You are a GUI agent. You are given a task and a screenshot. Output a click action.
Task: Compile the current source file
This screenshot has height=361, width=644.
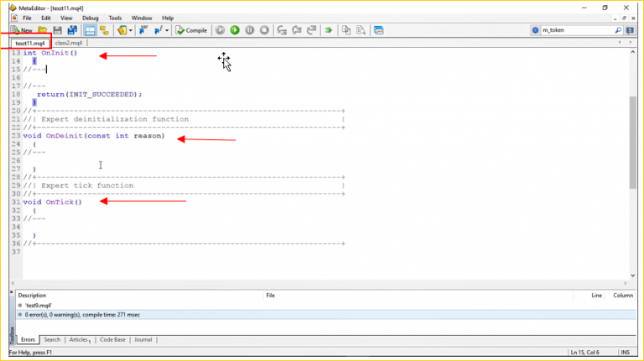pyautogui.click(x=191, y=30)
